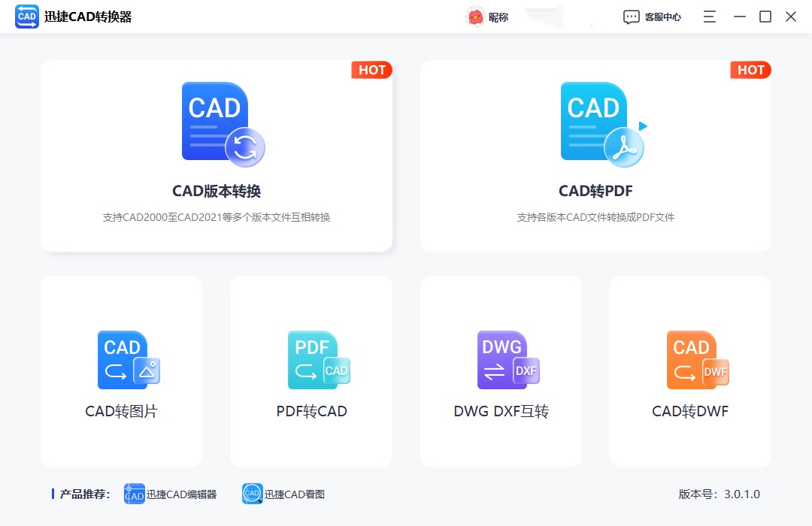Select the CAD转图片 tool icon

[129, 360]
